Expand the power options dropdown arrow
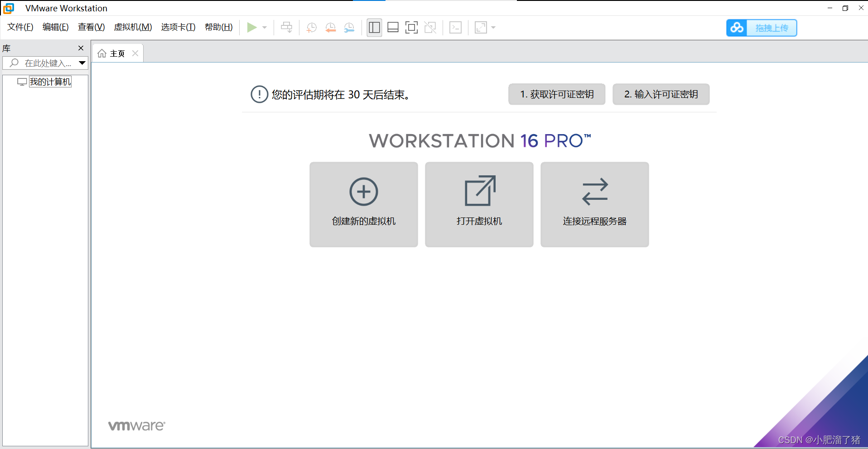The image size is (868, 449). 265,28
